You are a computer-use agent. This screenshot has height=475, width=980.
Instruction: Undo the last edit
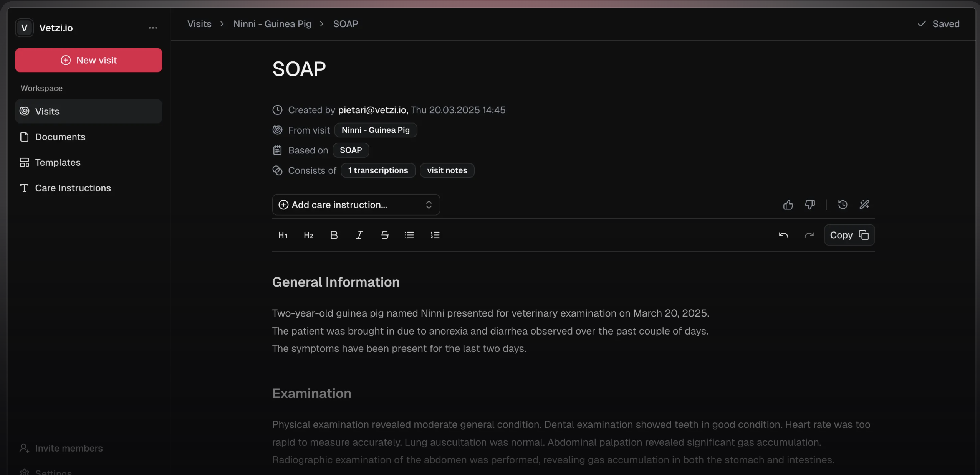tap(783, 235)
